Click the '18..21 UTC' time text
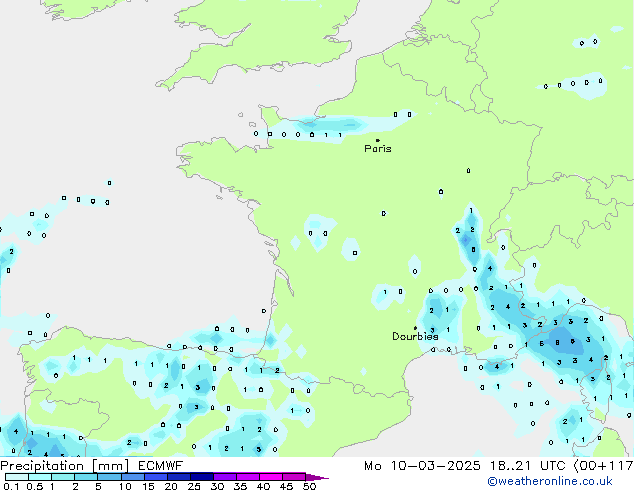This screenshot has height=490, width=634. click(x=528, y=466)
